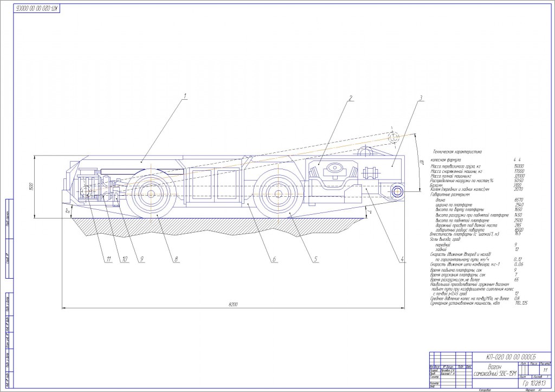This screenshot has height=392, width=555.
Task: Click callout number '9' below the vehicle
Action: [x=141, y=260]
